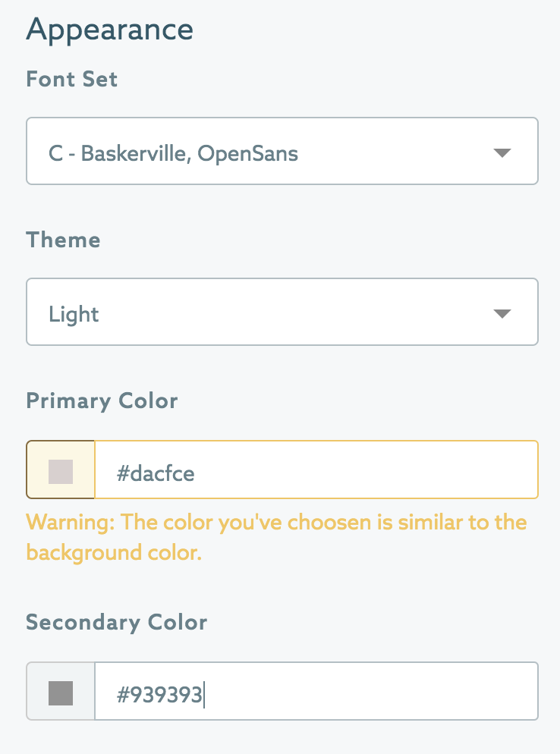Click the Theme label
This screenshot has width=560, height=754.
[63, 240]
